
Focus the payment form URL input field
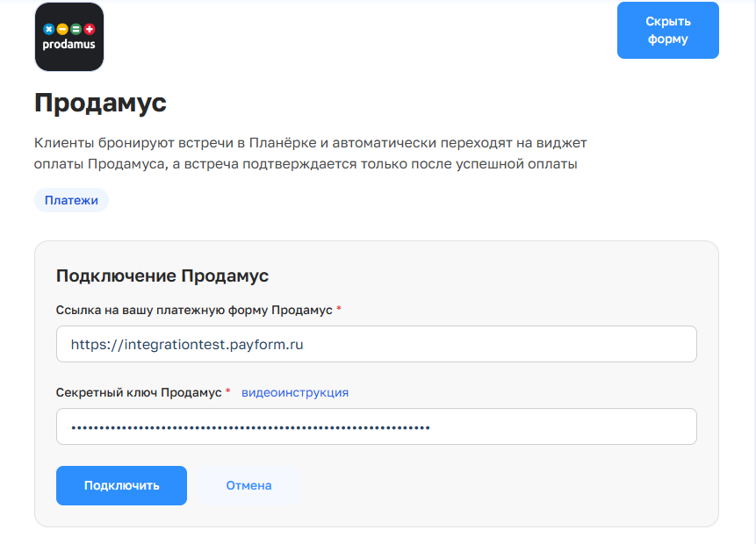click(376, 344)
